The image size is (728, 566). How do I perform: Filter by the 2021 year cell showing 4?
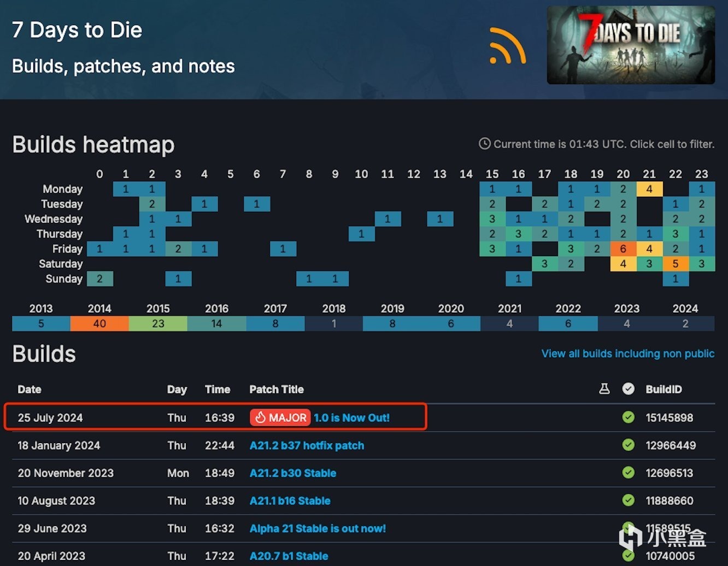click(509, 323)
